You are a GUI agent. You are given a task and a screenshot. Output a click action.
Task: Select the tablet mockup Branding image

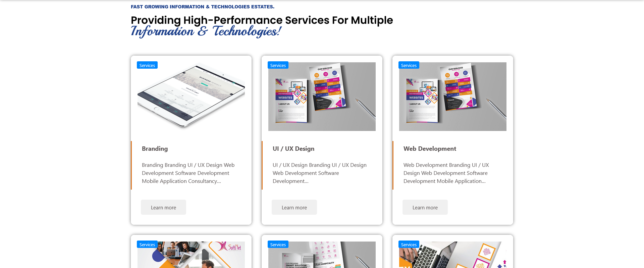click(x=191, y=96)
